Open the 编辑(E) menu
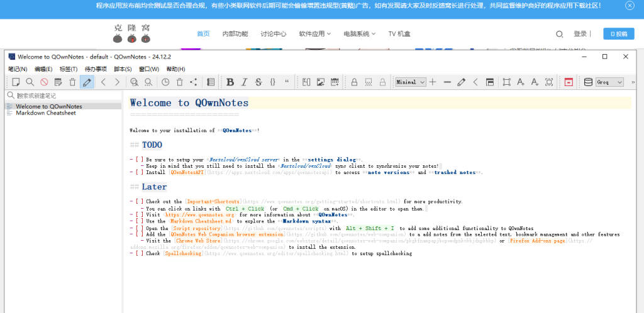The height and width of the screenshot is (313, 644). 43,69
